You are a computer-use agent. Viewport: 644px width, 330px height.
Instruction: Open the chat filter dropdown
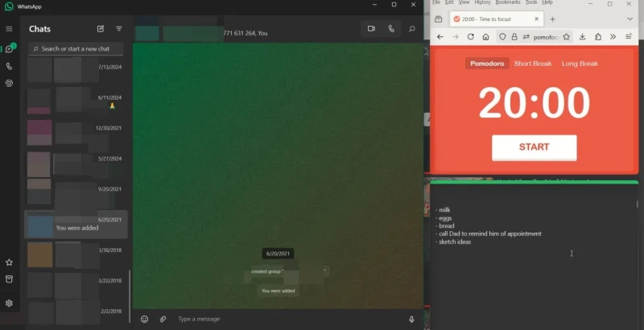pyautogui.click(x=119, y=29)
